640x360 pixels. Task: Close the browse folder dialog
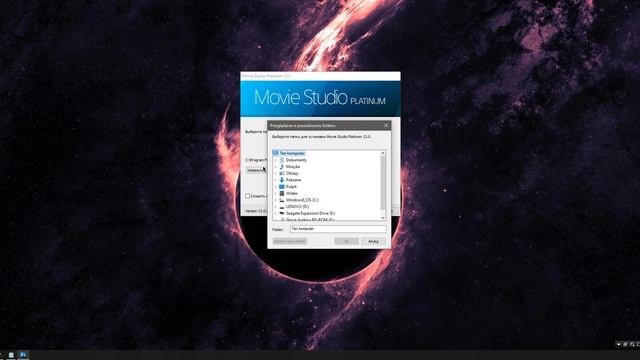(386, 125)
